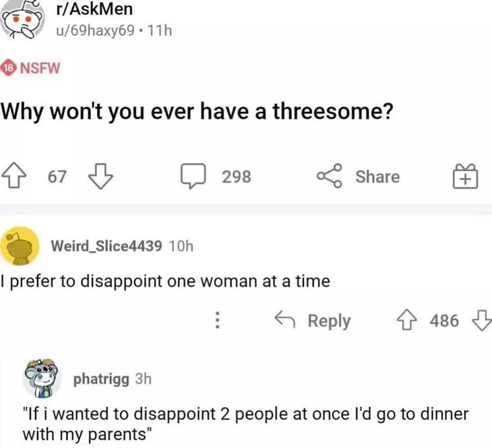The image size is (492, 448).
Task: Click phatrigg's koala avatar
Action: tap(42, 378)
